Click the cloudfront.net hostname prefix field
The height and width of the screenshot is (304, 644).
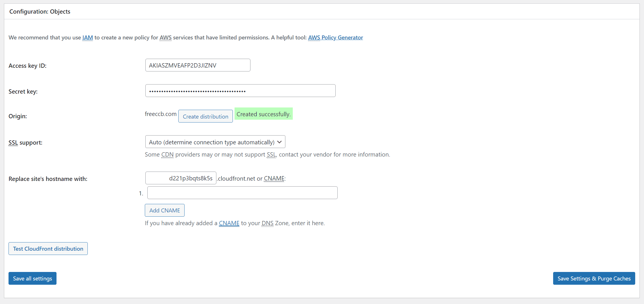[x=181, y=178]
